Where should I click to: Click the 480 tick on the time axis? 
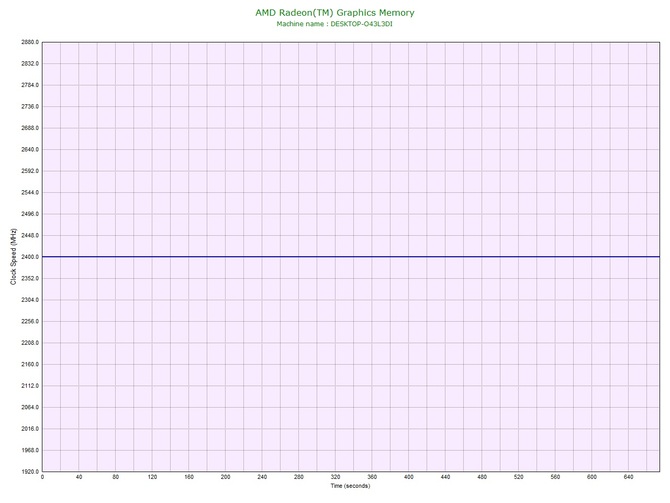482,477
